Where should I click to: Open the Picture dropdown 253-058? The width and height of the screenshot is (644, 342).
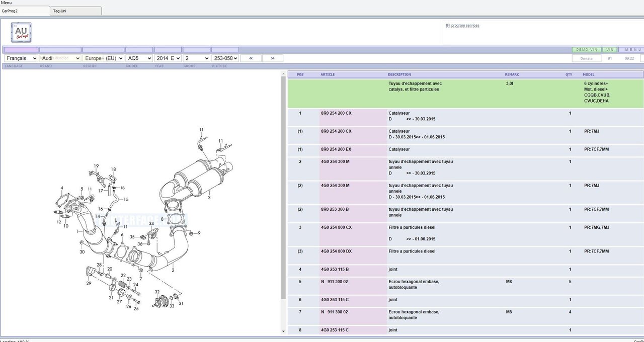[225, 58]
